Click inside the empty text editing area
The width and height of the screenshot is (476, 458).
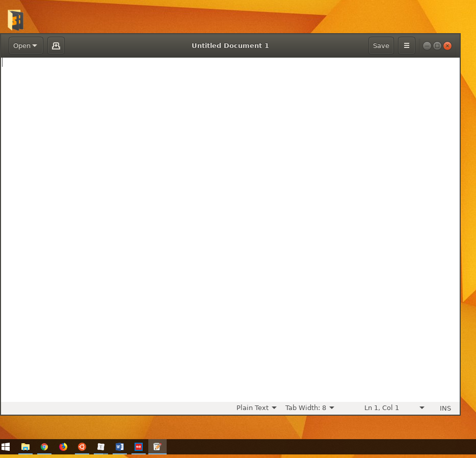tap(229, 230)
